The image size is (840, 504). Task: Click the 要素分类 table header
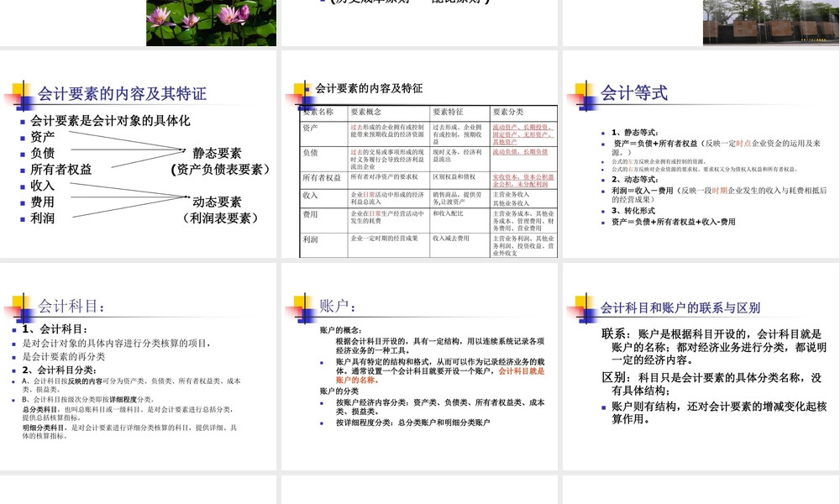(508, 112)
